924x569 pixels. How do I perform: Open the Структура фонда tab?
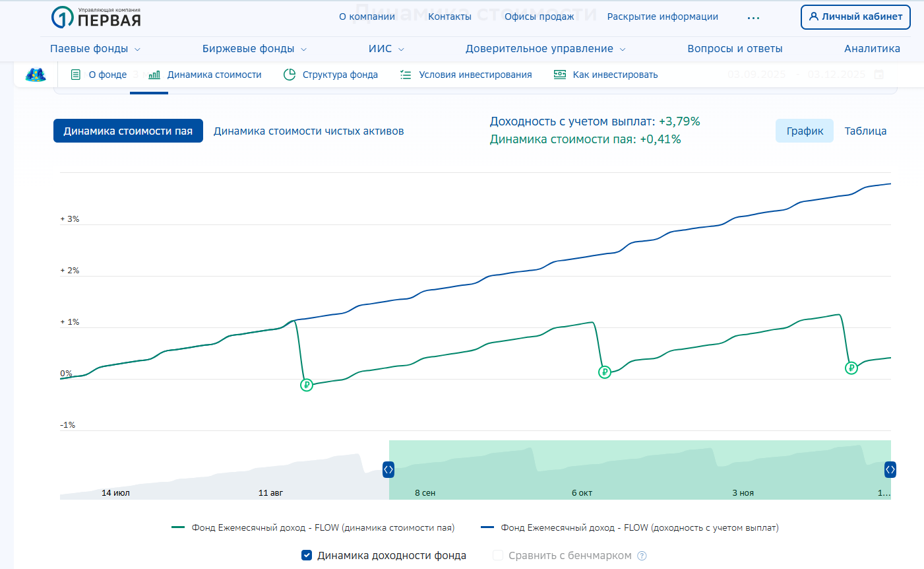coord(331,75)
